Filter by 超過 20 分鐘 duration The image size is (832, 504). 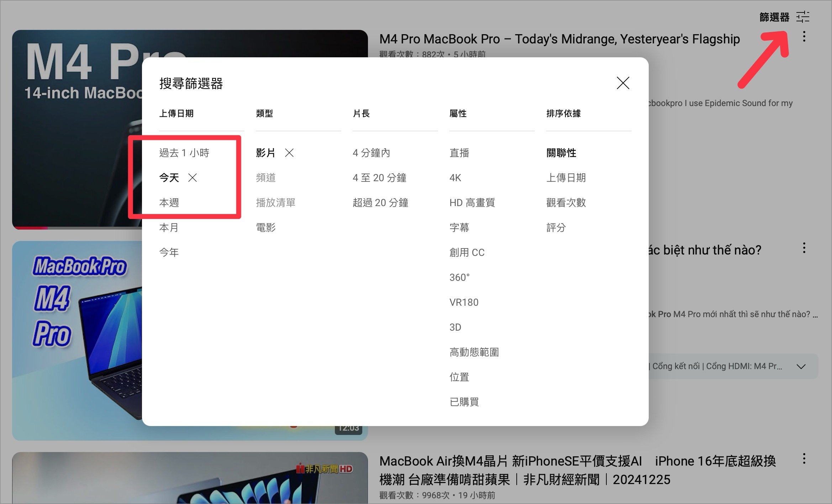(380, 203)
